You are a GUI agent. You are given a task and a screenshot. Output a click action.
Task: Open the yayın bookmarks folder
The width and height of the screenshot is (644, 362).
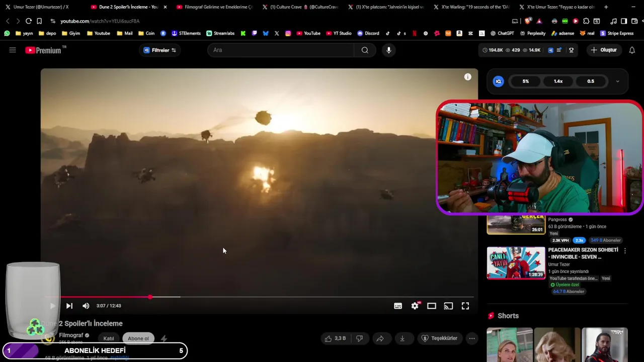point(24,33)
